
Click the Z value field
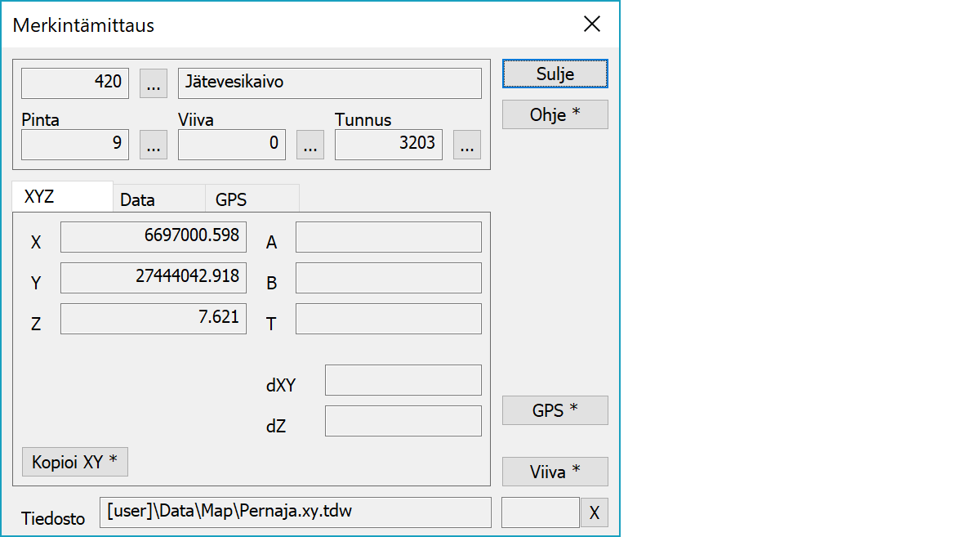pos(154,318)
